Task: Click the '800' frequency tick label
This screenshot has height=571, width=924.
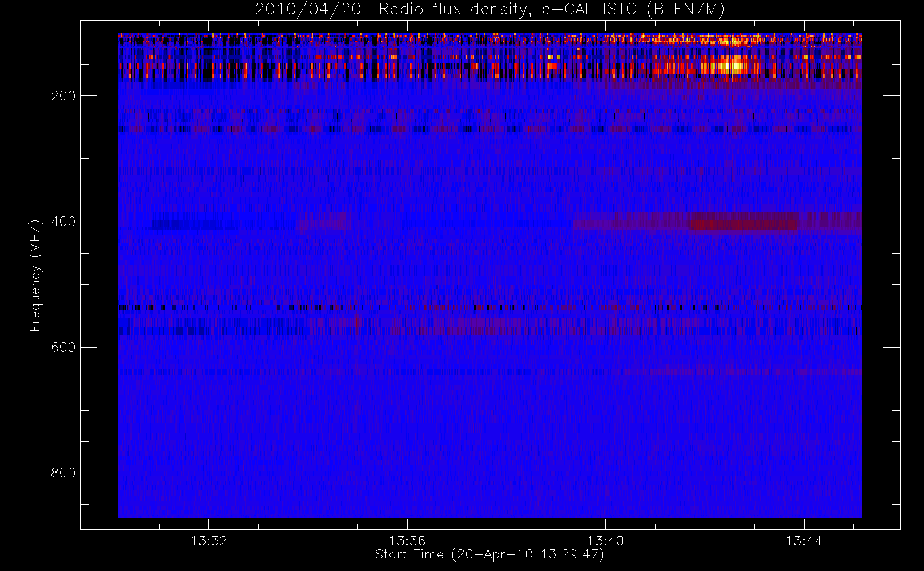Action: click(x=63, y=473)
